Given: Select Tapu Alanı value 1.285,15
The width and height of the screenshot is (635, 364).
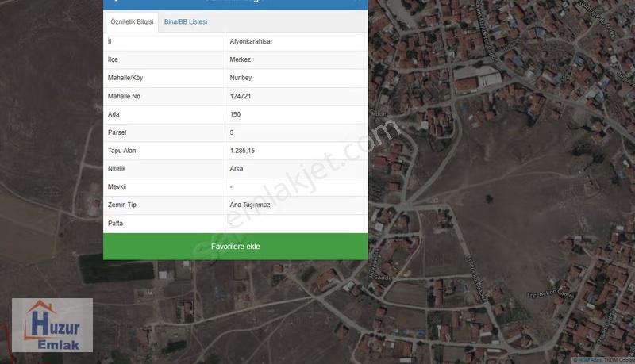Looking at the screenshot, I should 242,151.
